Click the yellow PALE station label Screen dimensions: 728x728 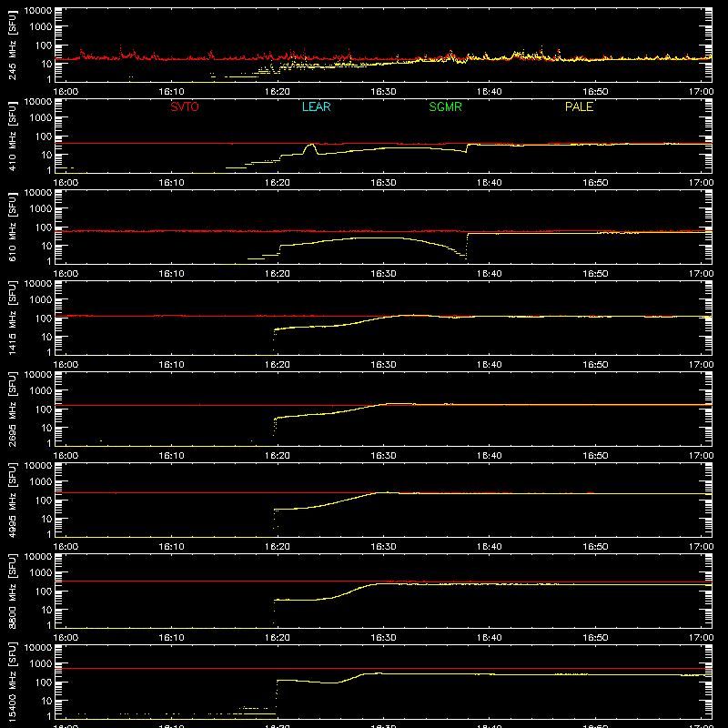pos(579,106)
